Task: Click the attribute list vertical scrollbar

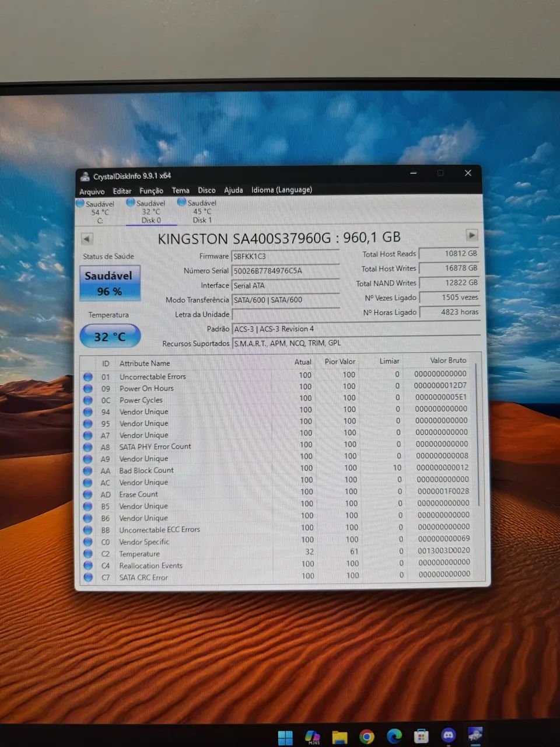Action: 478,435
